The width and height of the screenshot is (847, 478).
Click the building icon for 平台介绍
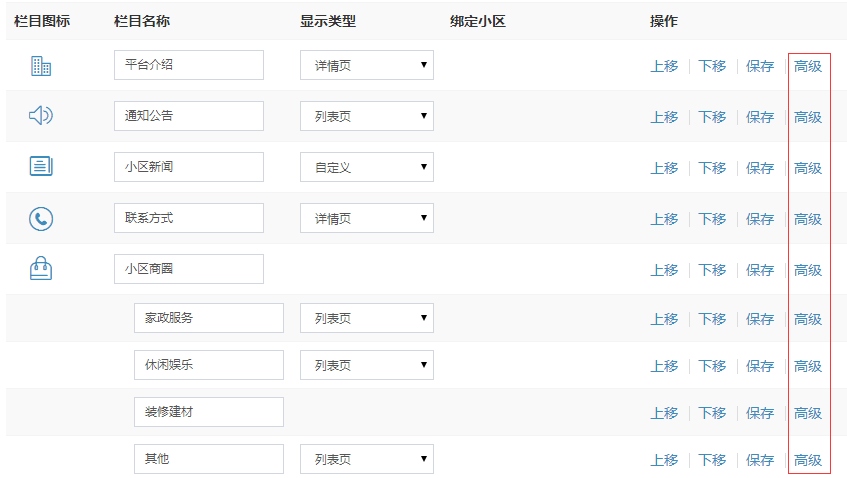point(41,66)
